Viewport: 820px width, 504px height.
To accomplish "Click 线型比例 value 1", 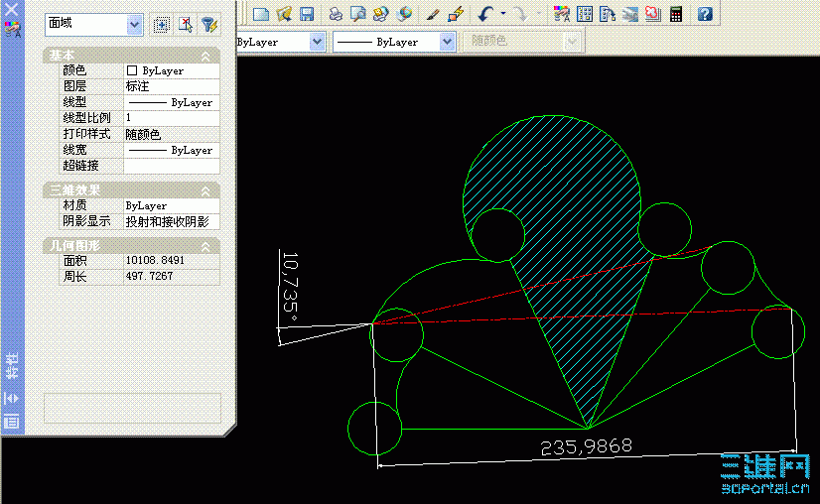I will click(x=172, y=118).
